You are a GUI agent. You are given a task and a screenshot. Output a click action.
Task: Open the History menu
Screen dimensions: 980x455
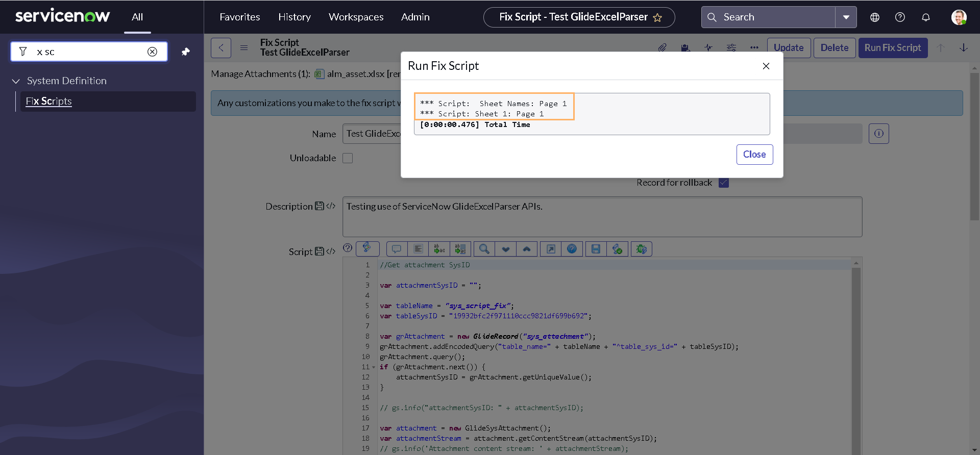pos(295,17)
